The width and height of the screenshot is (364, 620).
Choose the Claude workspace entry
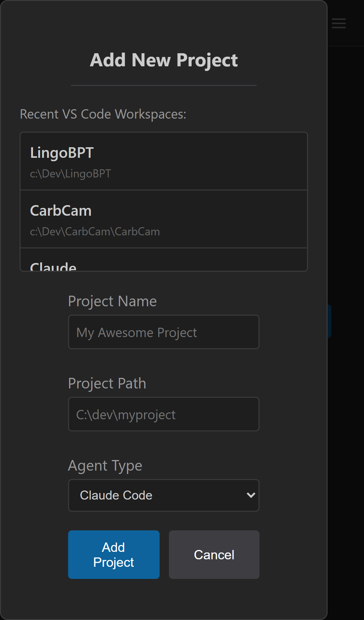[x=164, y=265]
